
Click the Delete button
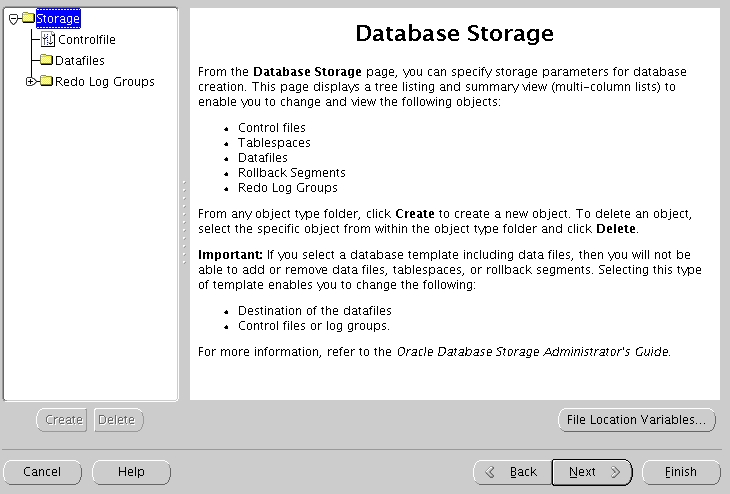[x=119, y=420]
